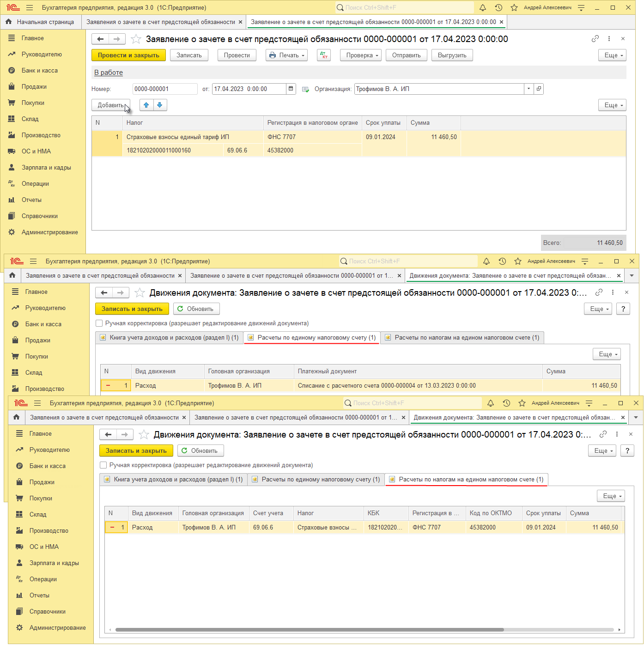This screenshot has height=645, width=644.
Task: Open Склад in the middle window sidebar
Action: pyautogui.click(x=34, y=373)
